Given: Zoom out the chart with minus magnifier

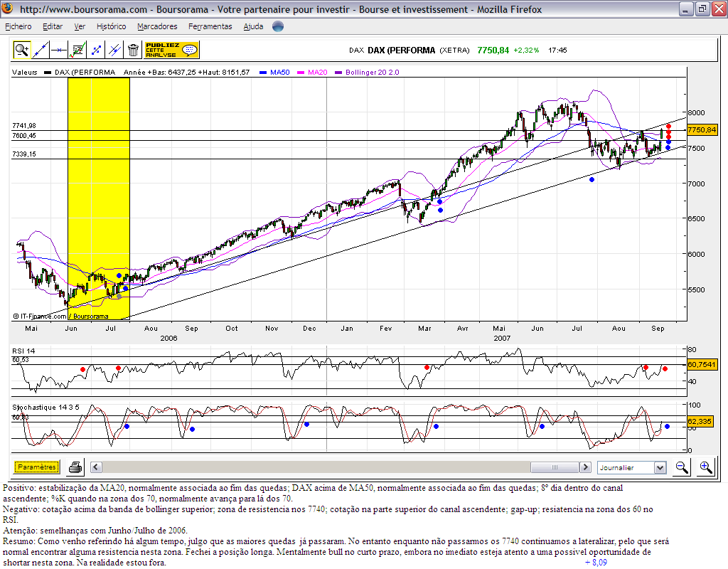Looking at the screenshot, I should tap(682, 467).
